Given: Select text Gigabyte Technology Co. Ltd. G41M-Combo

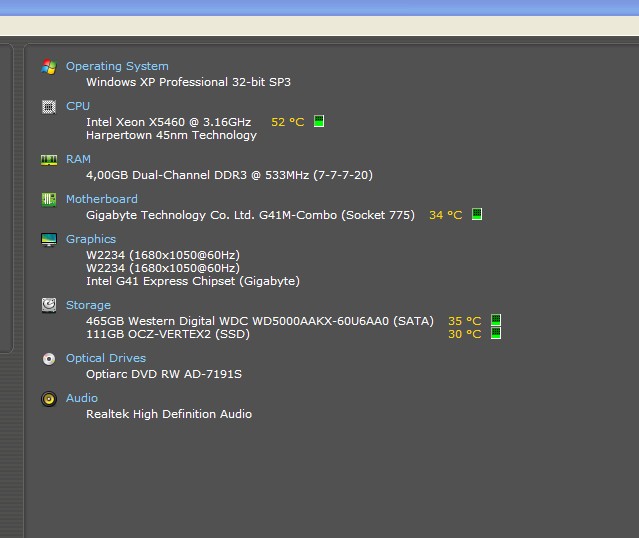Looking at the screenshot, I should 212,215.
